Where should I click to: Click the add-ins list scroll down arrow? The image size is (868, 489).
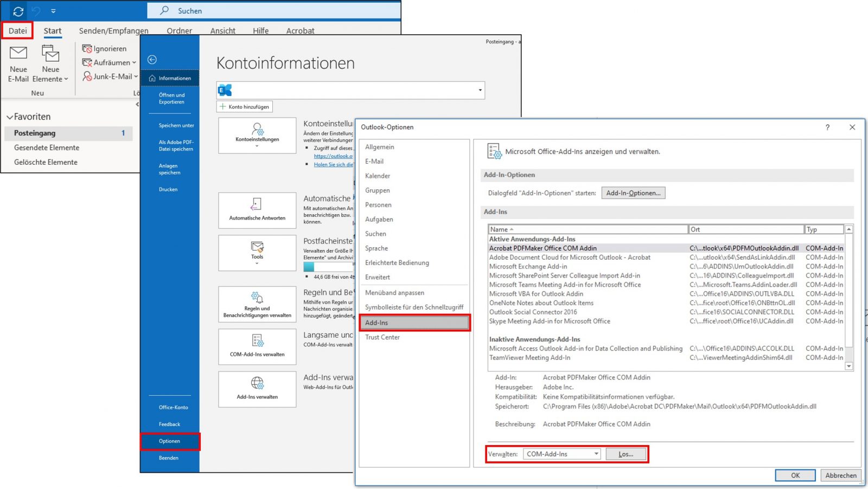pyautogui.click(x=849, y=366)
